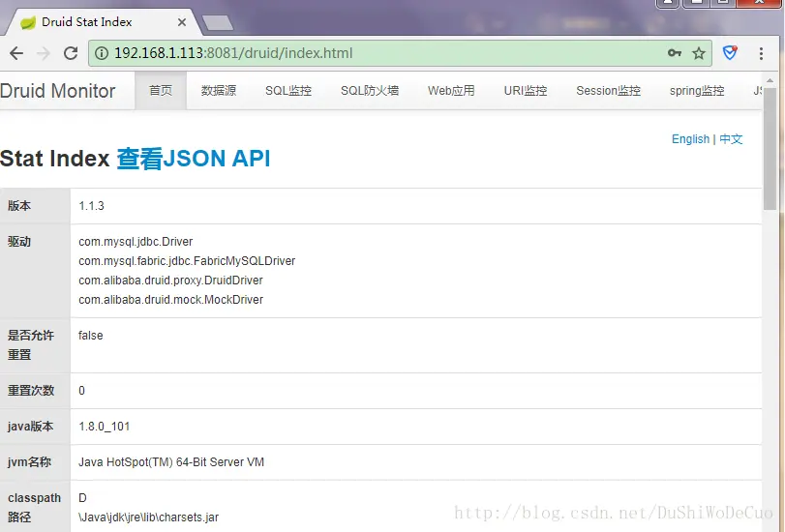Open Chrome three-dot menu

coord(761,53)
